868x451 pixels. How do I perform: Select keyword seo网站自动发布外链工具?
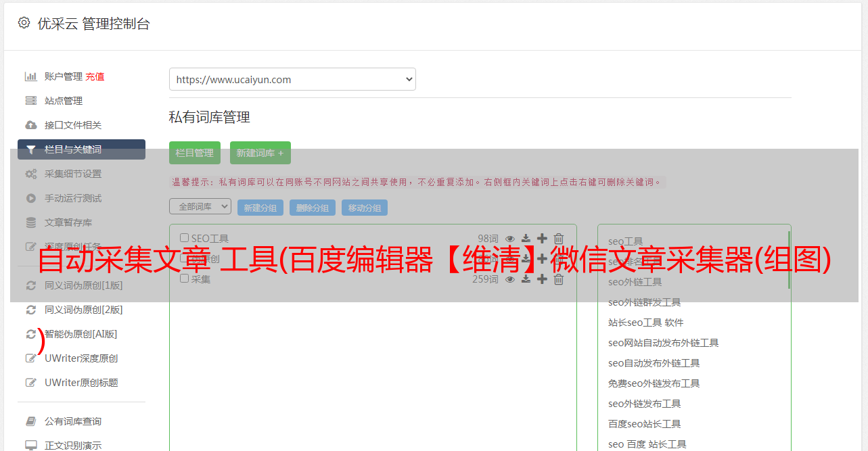pos(664,343)
